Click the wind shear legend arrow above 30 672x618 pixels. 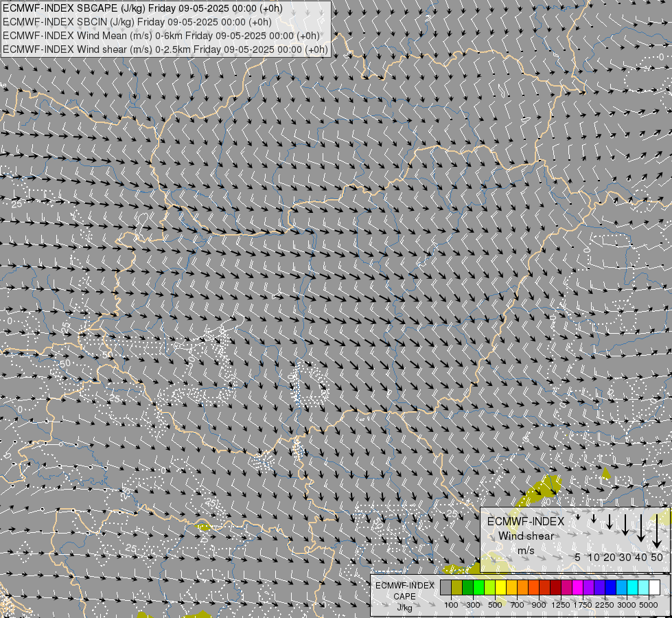click(x=625, y=525)
